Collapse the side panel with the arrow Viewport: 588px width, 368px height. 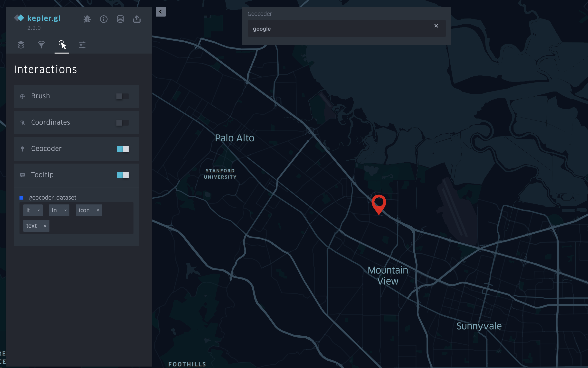coord(161,12)
